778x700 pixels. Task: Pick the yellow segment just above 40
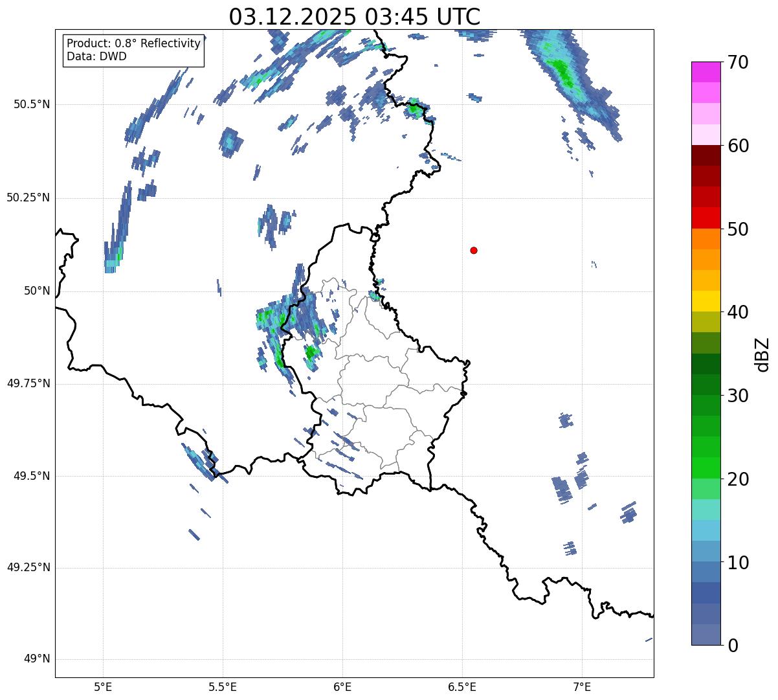coord(706,301)
